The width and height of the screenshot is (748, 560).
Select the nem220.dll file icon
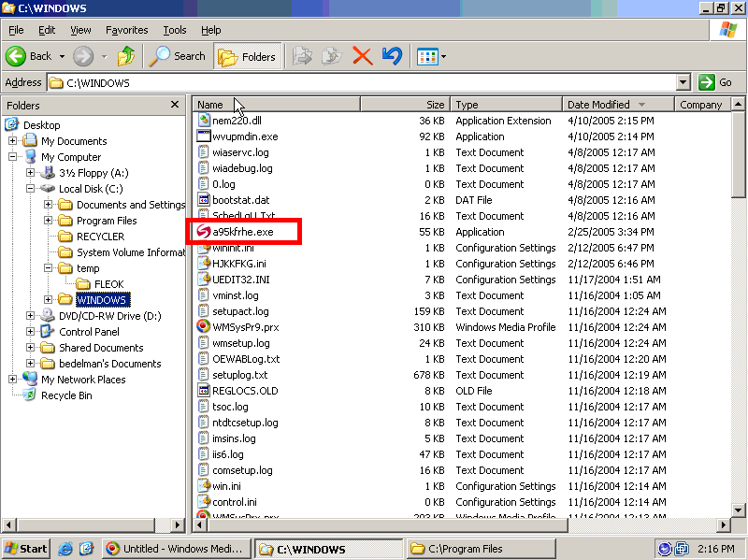204,121
